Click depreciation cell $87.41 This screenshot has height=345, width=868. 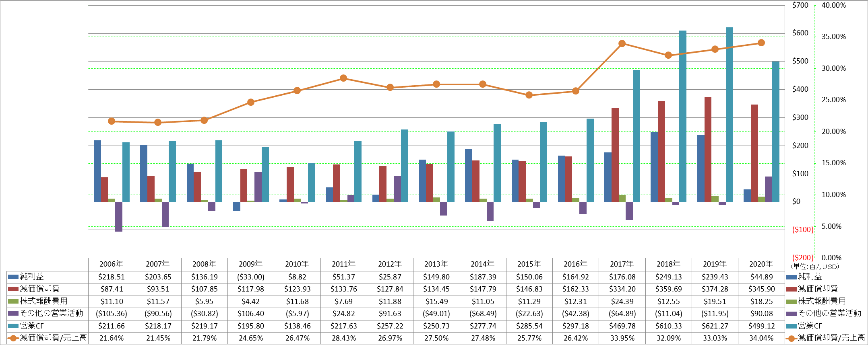(x=112, y=289)
